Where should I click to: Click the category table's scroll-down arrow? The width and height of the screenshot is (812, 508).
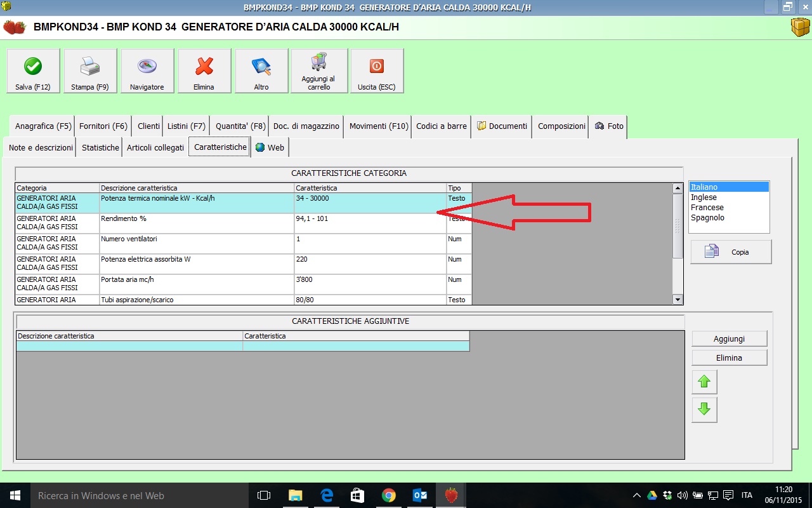click(x=678, y=300)
